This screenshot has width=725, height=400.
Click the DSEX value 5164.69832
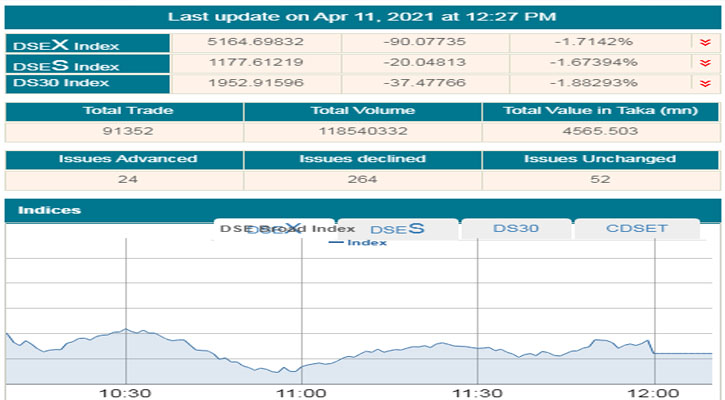coord(256,43)
